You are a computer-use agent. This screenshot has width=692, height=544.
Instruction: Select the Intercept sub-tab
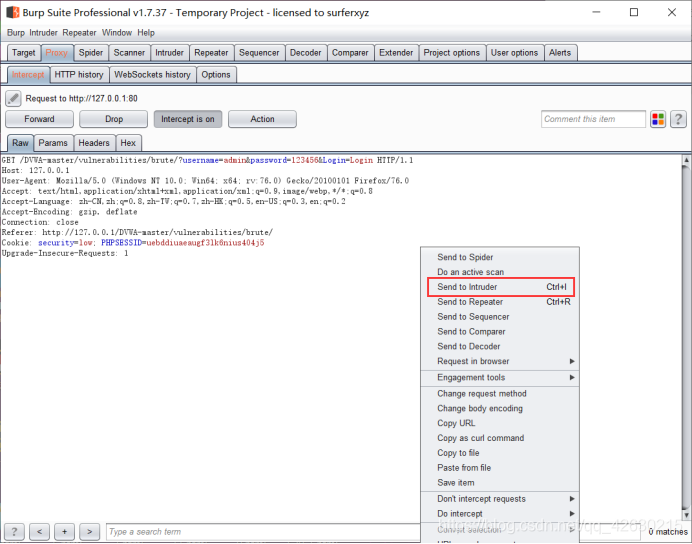click(x=28, y=75)
